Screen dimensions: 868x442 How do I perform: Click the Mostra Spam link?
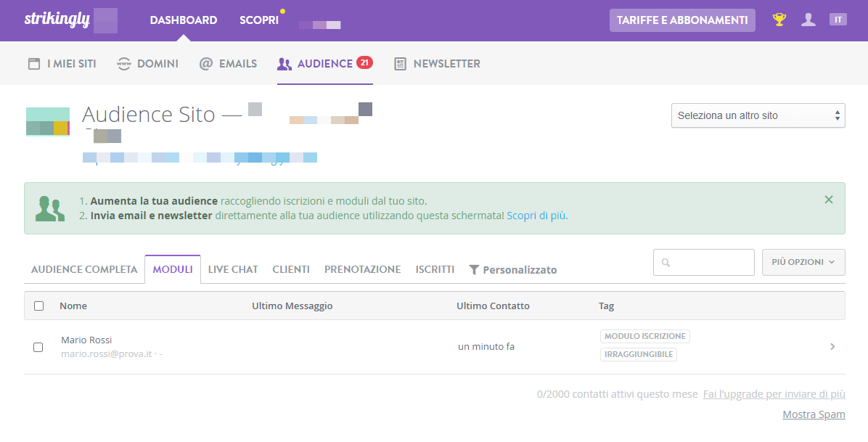point(814,414)
